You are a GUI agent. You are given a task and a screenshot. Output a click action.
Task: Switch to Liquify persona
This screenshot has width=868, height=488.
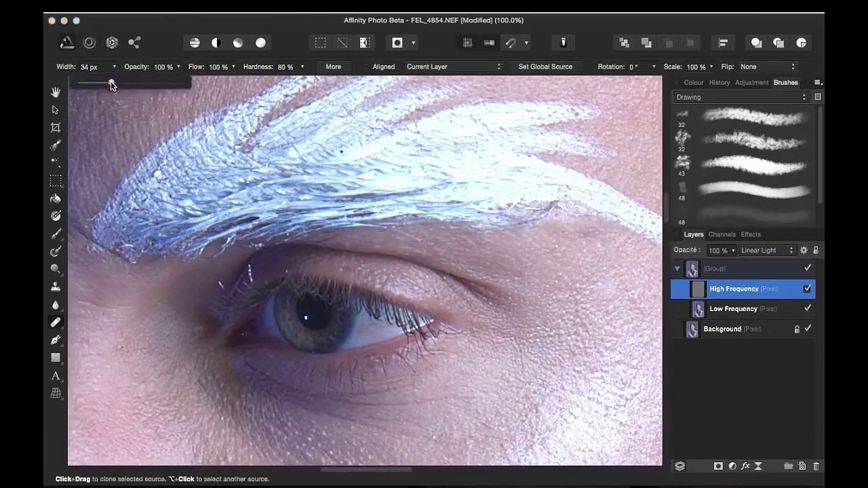click(x=90, y=43)
